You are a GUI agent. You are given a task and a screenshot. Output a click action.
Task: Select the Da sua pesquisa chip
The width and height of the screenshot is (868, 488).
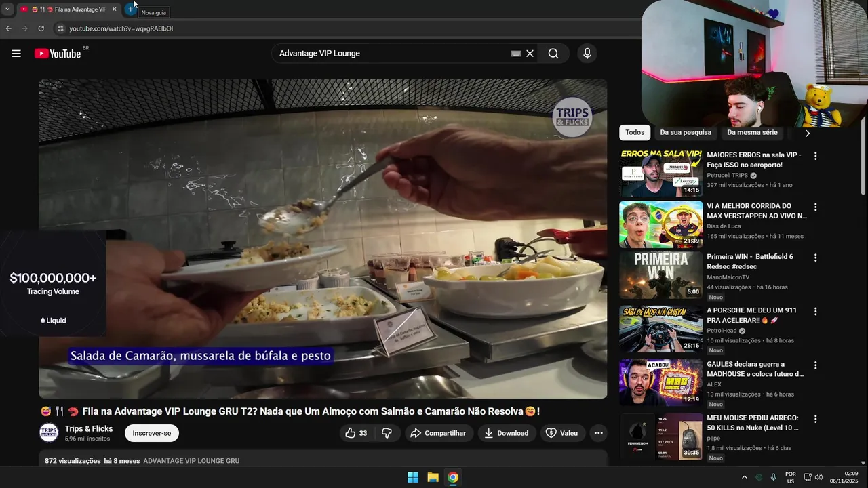(x=686, y=133)
